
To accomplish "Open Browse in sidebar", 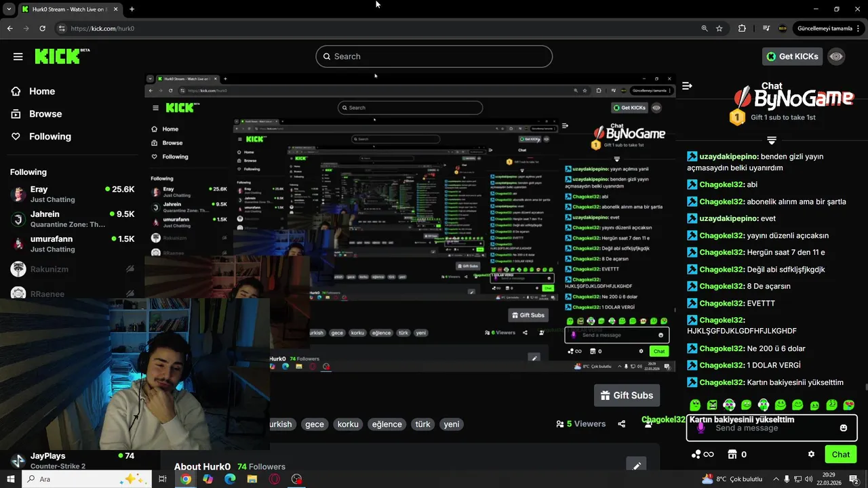I will click(36, 114).
